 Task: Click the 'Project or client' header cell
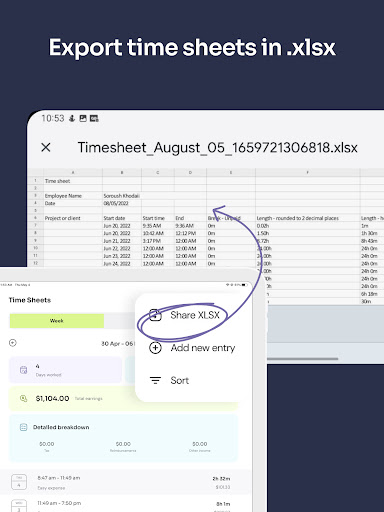(x=73, y=218)
